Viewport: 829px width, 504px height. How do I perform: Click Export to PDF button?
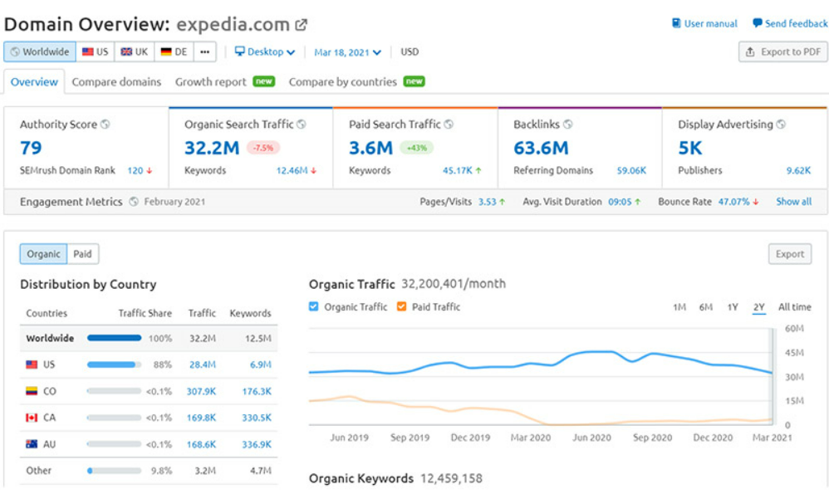click(x=783, y=51)
